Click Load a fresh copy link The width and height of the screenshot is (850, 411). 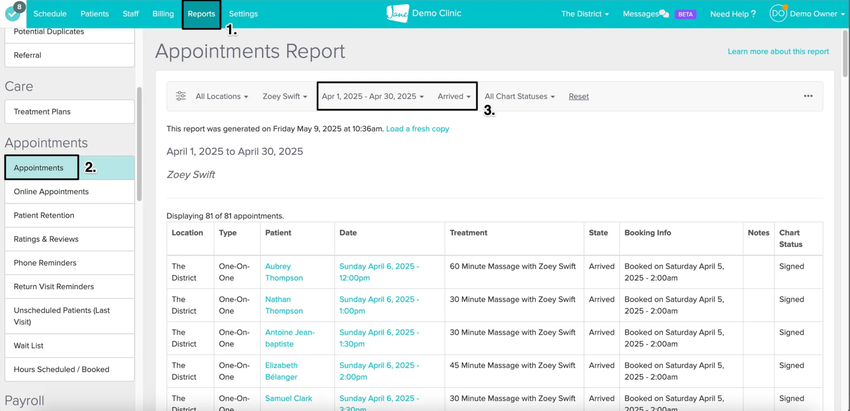click(417, 129)
